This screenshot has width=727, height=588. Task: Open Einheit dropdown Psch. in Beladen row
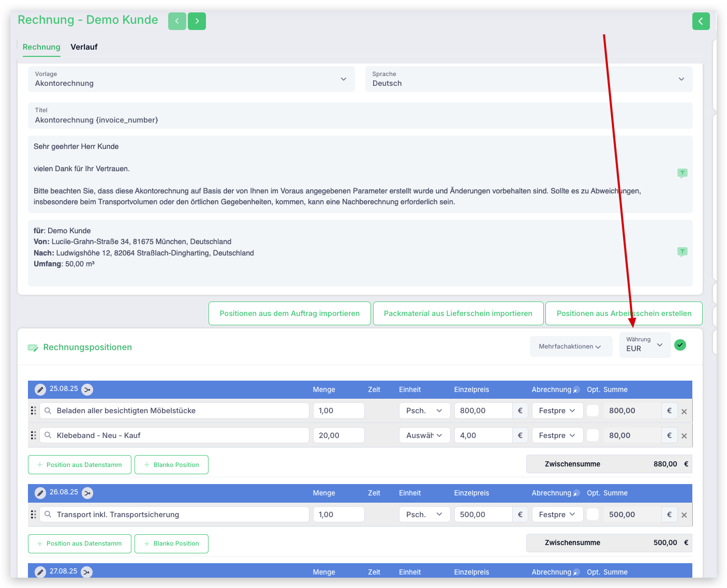(x=424, y=411)
